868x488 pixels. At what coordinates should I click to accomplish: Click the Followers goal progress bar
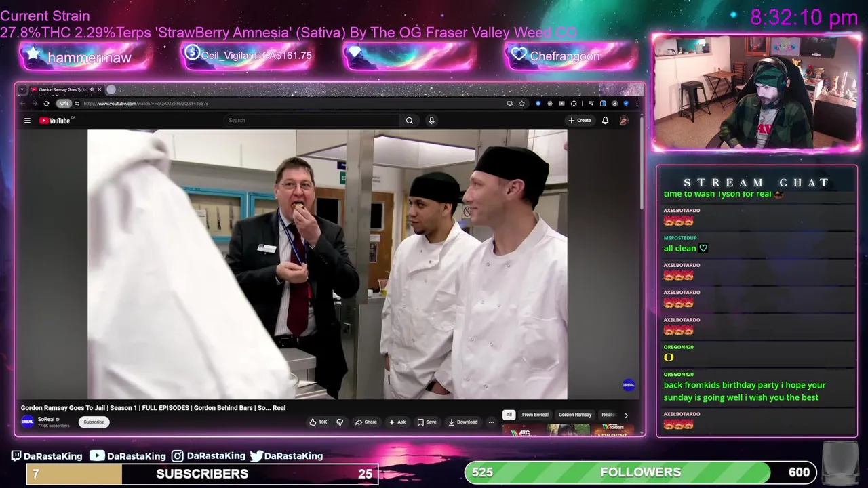pos(640,472)
